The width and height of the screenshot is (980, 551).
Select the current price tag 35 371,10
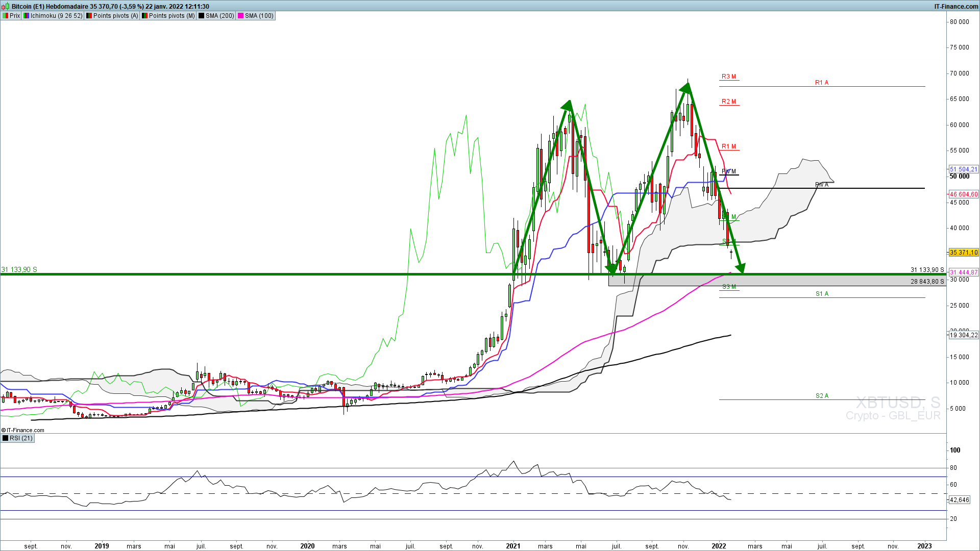tap(964, 253)
